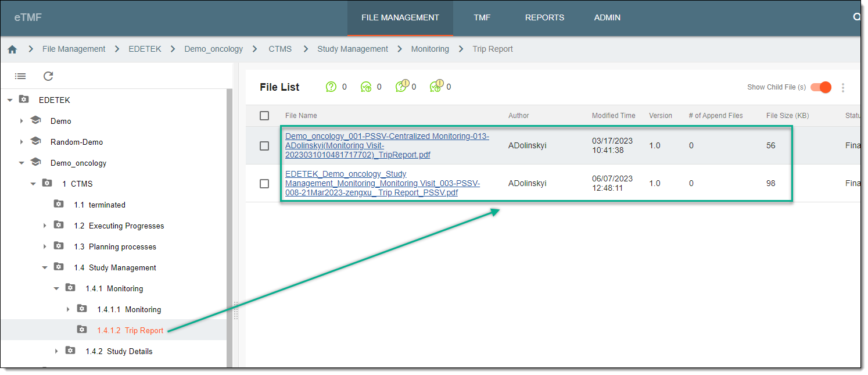Click File Management in the breadcrumb
Image resolution: width=868 pixels, height=375 pixels.
(x=74, y=49)
